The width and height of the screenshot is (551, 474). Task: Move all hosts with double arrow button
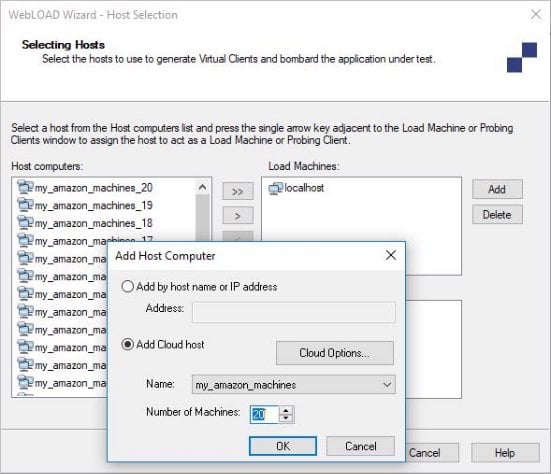238,191
